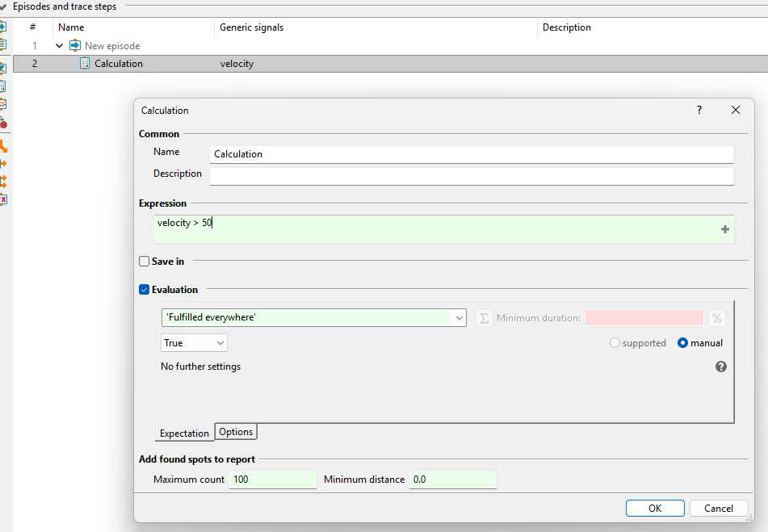Click the percent button after Minimum duration

coord(716,318)
